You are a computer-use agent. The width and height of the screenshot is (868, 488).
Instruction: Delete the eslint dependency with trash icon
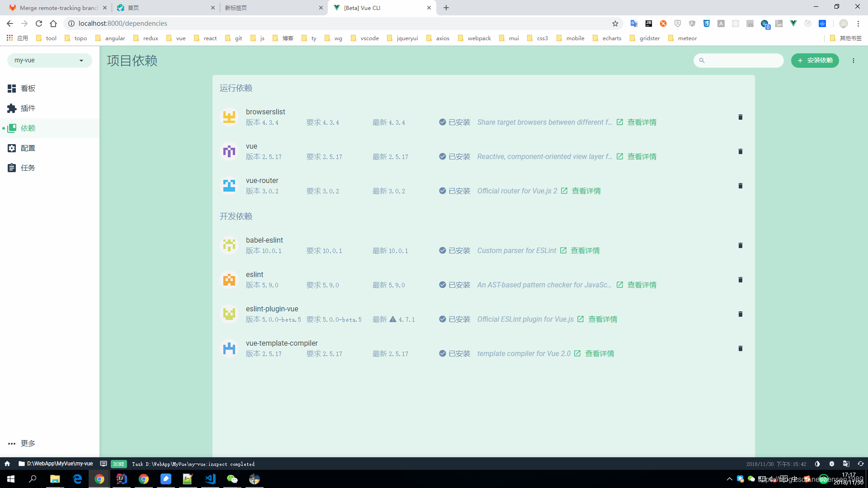(740, 280)
